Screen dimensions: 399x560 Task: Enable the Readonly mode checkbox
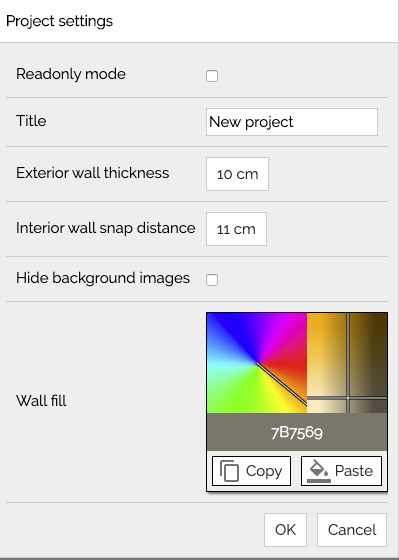212,76
